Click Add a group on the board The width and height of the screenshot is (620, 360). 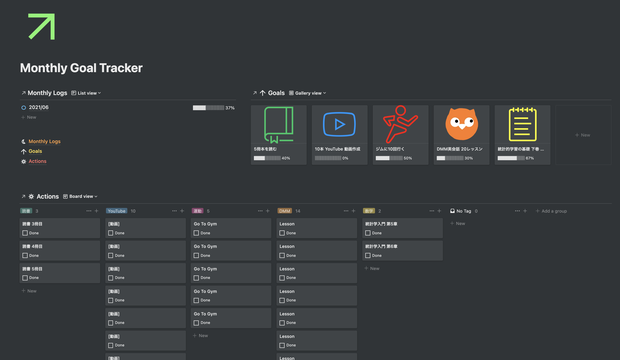pos(551,211)
